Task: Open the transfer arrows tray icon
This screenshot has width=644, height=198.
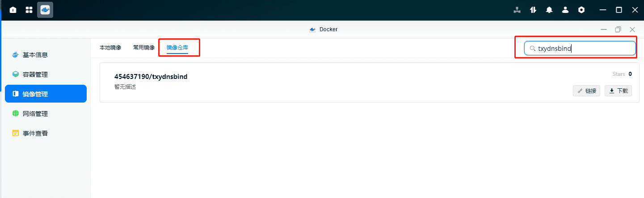Action: pos(533,10)
